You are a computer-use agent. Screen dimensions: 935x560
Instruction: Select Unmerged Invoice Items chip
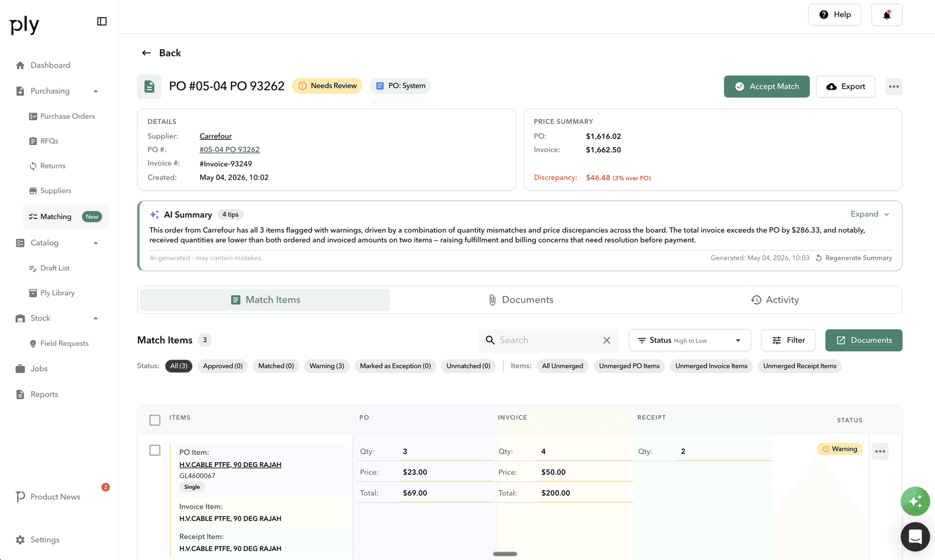711,366
